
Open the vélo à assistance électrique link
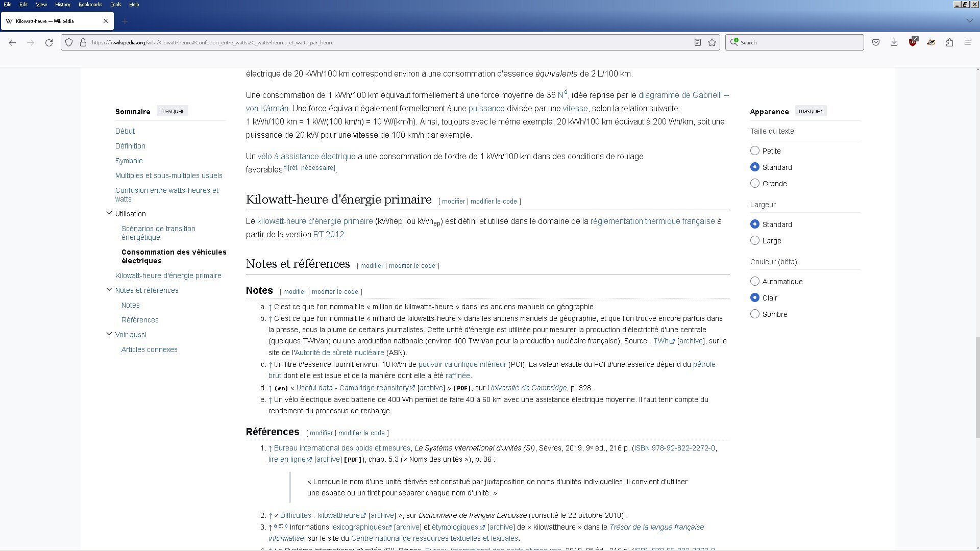point(306,156)
